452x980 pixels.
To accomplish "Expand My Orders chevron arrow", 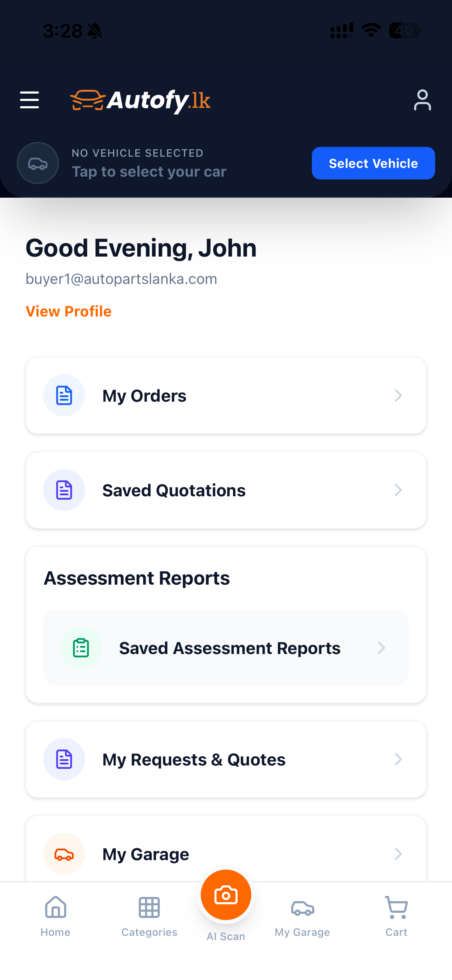I will (x=398, y=395).
